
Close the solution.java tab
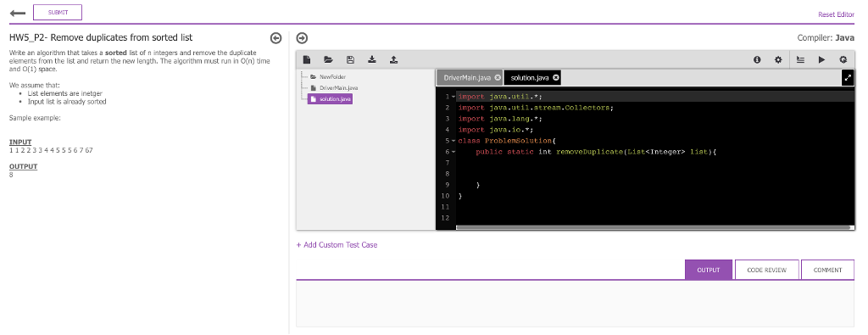click(x=556, y=77)
